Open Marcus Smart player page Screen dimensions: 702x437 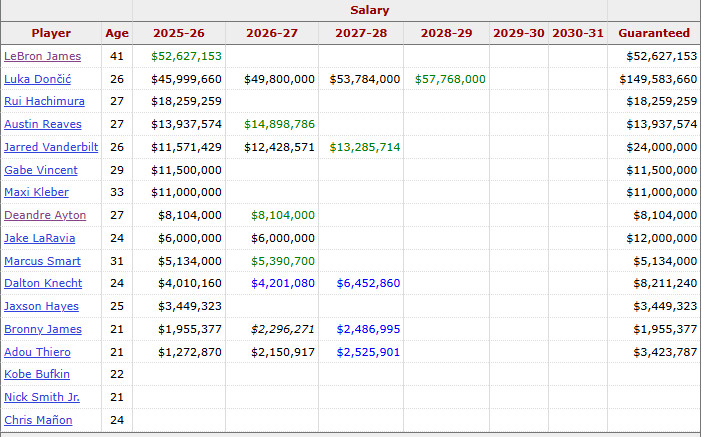(43, 261)
